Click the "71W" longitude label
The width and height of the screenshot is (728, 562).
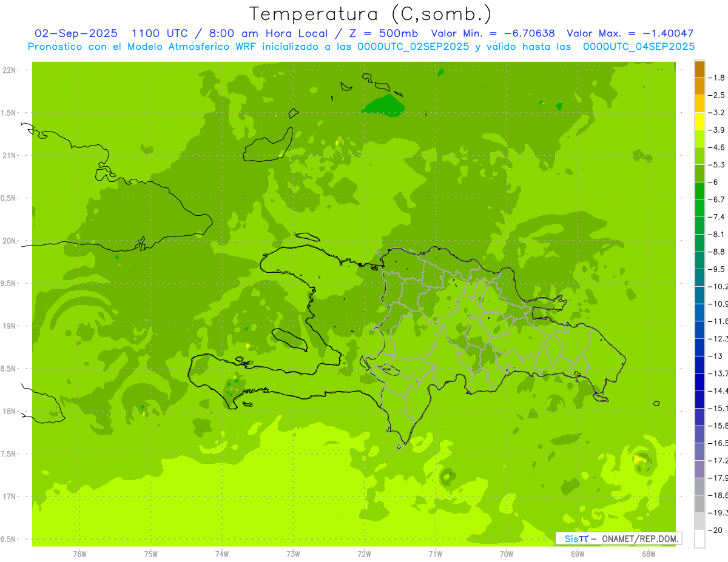[x=435, y=554]
